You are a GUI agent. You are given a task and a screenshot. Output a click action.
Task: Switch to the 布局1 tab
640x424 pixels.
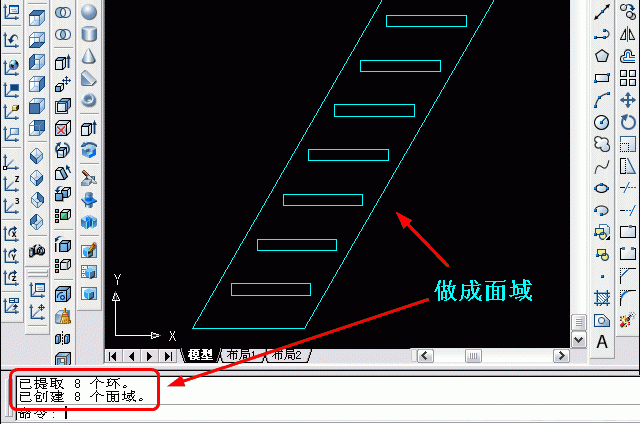(241, 355)
